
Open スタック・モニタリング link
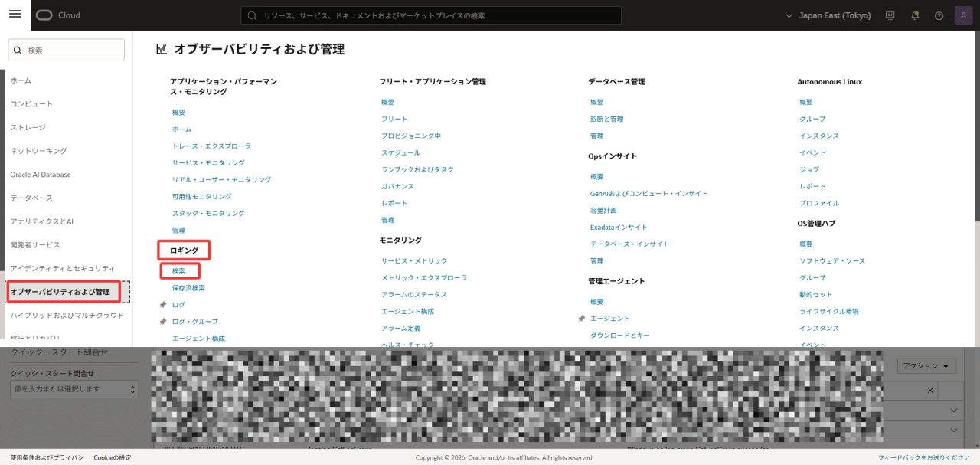208,213
